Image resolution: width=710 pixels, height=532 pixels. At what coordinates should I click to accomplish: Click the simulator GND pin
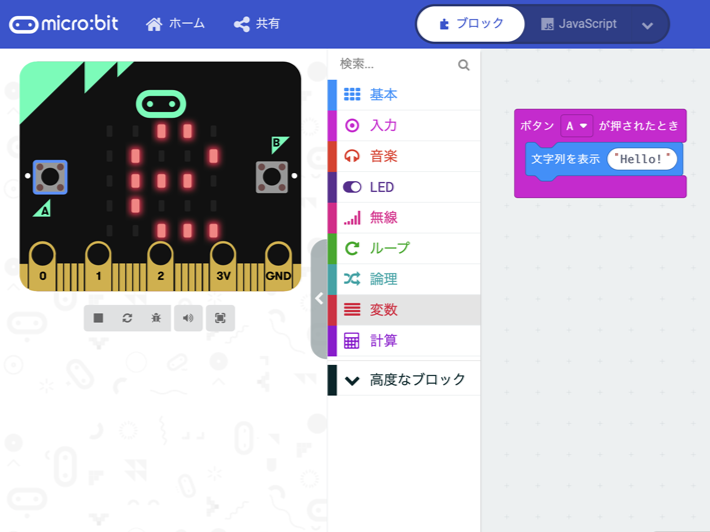[278, 266]
